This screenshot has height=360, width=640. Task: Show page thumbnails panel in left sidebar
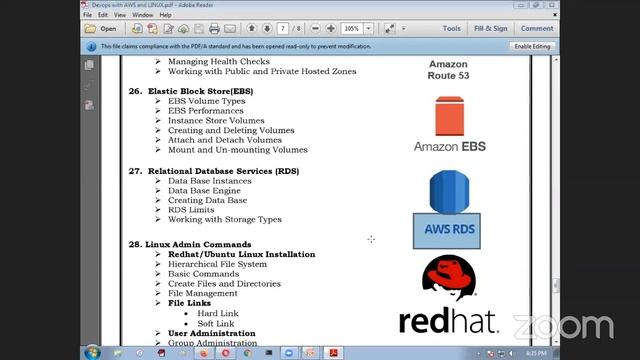[89, 65]
